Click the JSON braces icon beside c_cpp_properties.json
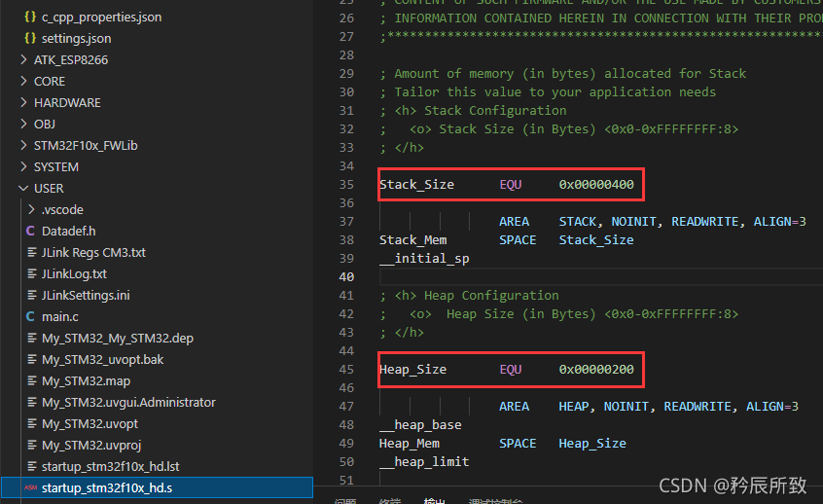Image resolution: width=823 pixels, height=504 pixels. point(30,17)
